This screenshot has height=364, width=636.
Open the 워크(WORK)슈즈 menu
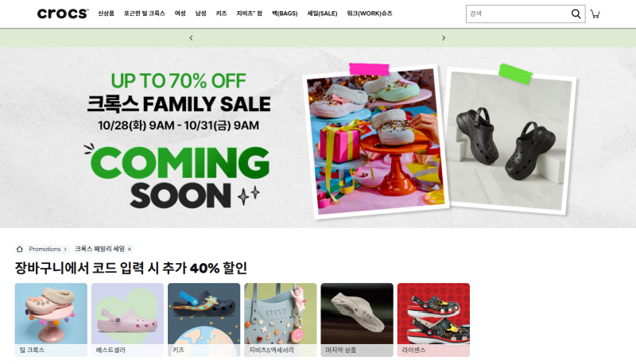[370, 14]
